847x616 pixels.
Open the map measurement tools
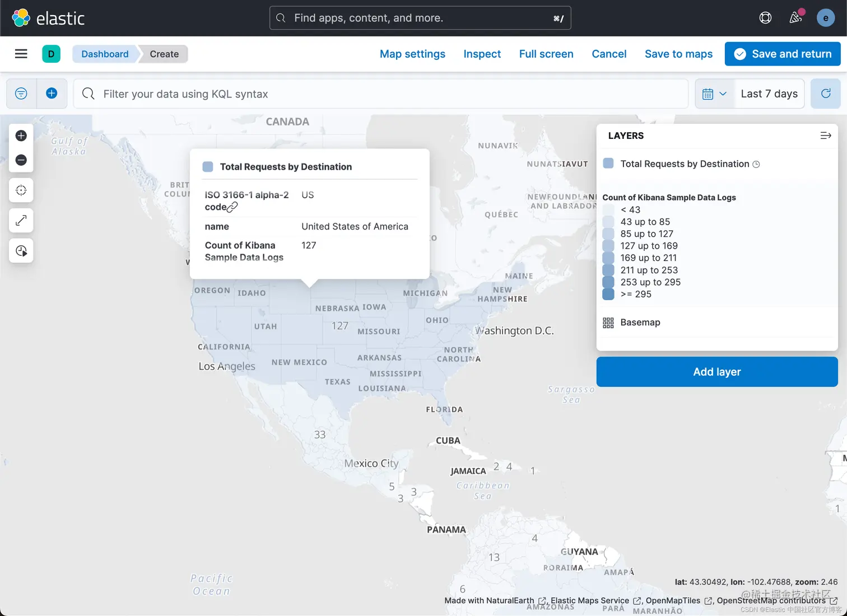pos(21,221)
